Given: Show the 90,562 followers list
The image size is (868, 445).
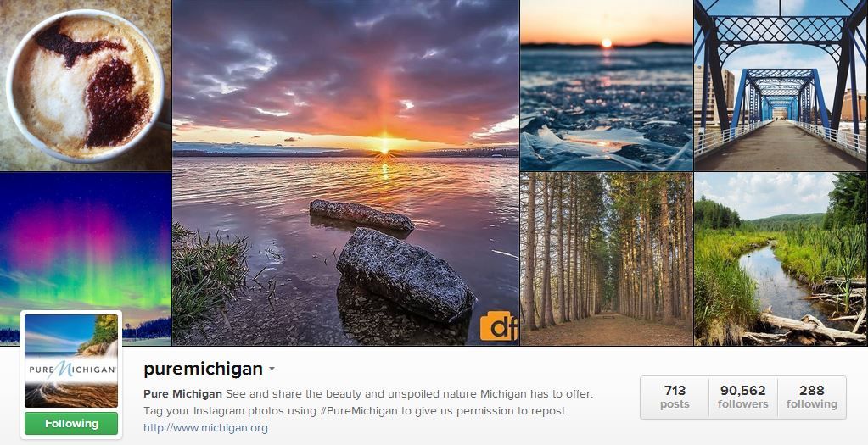Looking at the screenshot, I should click(743, 397).
